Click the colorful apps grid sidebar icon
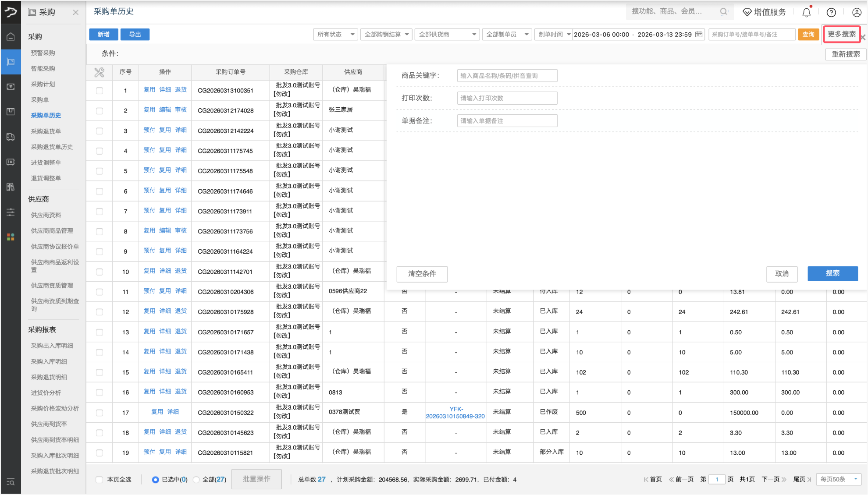This screenshot has height=495, width=868. 11,237
